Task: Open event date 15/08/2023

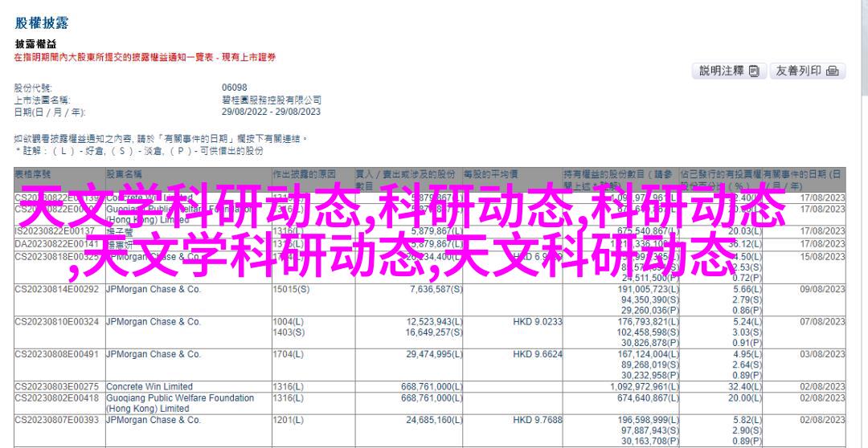Action: coord(822,257)
